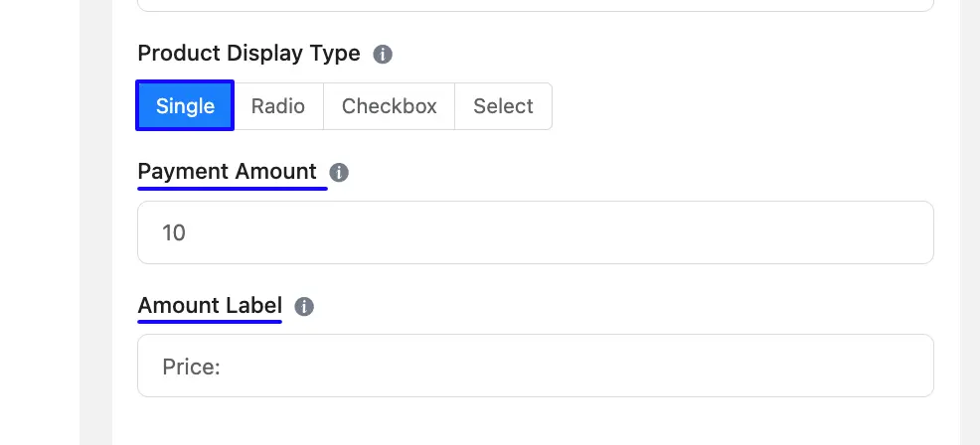
Task: Click the gray strip left of the panel
Action: pyautogui.click(x=95, y=222)
